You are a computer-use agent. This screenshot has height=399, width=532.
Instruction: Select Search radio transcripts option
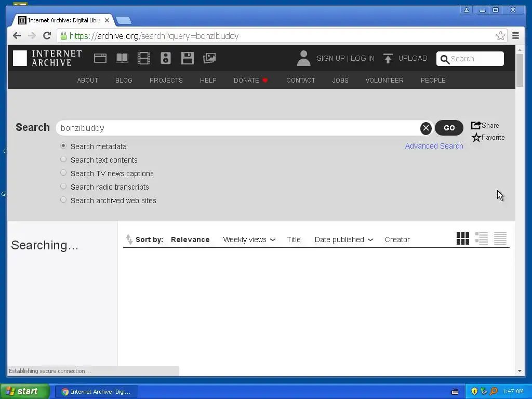point(63,187)
